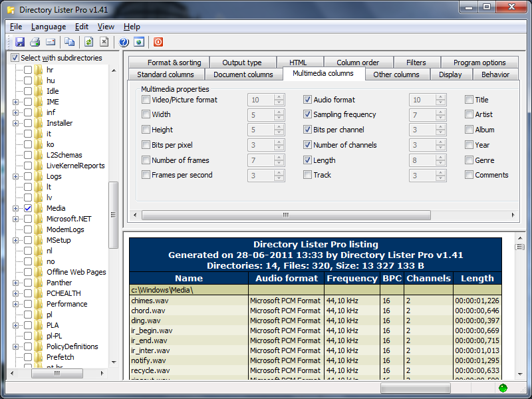The height and width of the screenshot is (399, 532).
Task: Click the email envelope toolbar icon
Action: tap(51, 42)
